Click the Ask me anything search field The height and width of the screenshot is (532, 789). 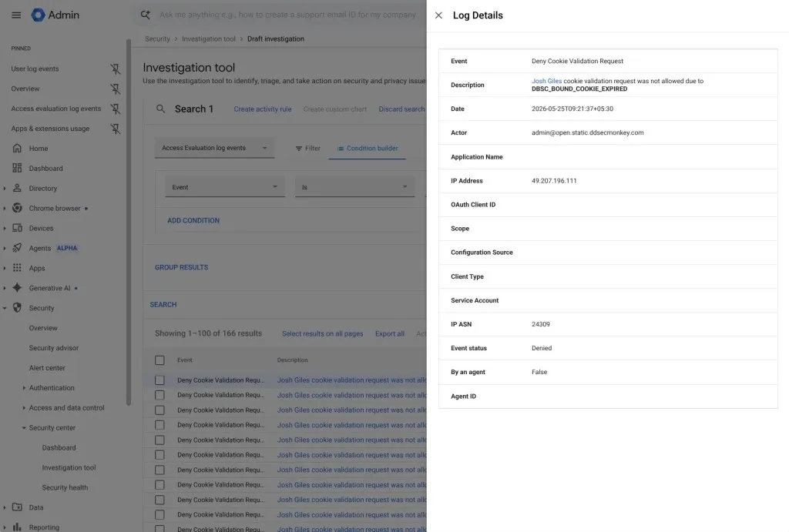tap(288, 15)
